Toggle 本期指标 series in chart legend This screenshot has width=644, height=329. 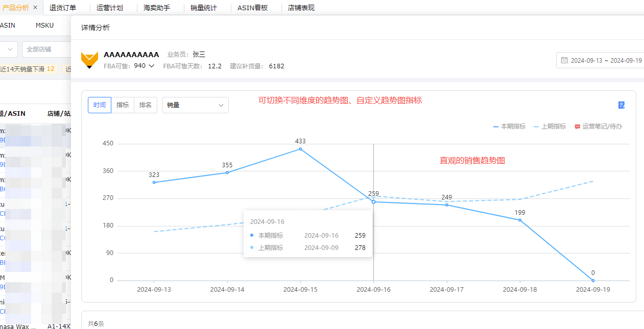509,126
